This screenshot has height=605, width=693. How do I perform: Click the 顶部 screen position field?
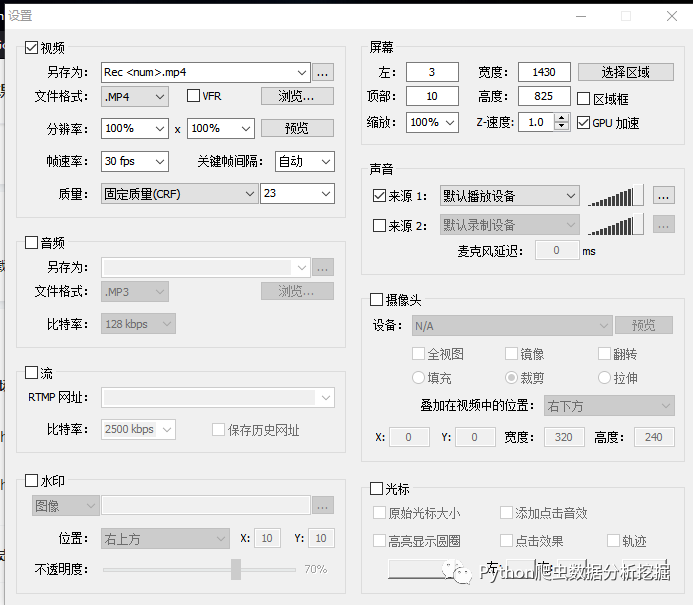[432, 96]
